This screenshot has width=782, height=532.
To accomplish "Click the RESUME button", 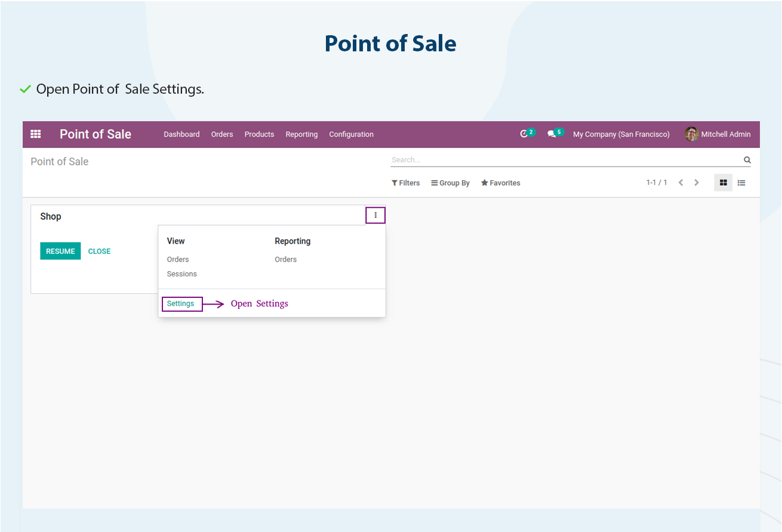I will coord(60,251).
